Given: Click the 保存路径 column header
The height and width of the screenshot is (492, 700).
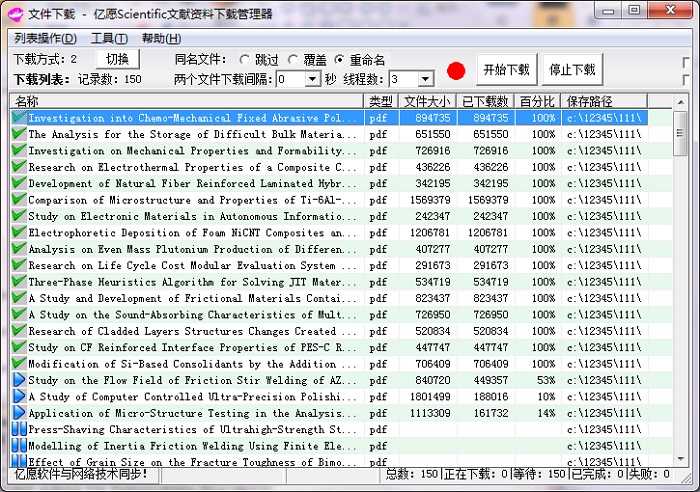Looking at the screenshot, I should tap(604, 101).
